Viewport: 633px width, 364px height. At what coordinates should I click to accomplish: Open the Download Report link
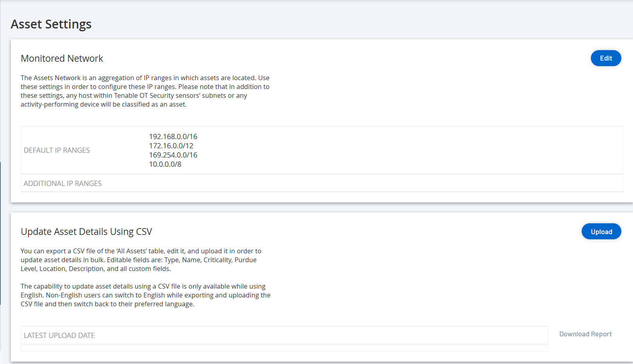point(585,334)
